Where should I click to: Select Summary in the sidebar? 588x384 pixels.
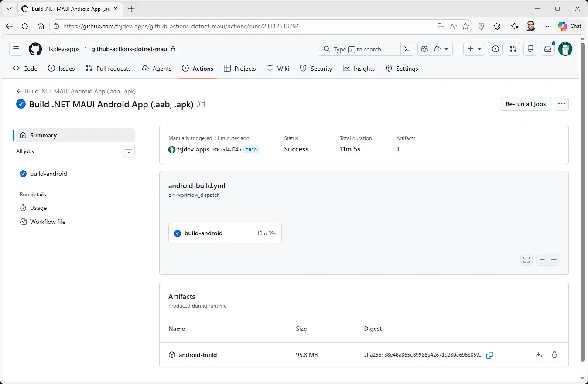click(x=75, y=135)
